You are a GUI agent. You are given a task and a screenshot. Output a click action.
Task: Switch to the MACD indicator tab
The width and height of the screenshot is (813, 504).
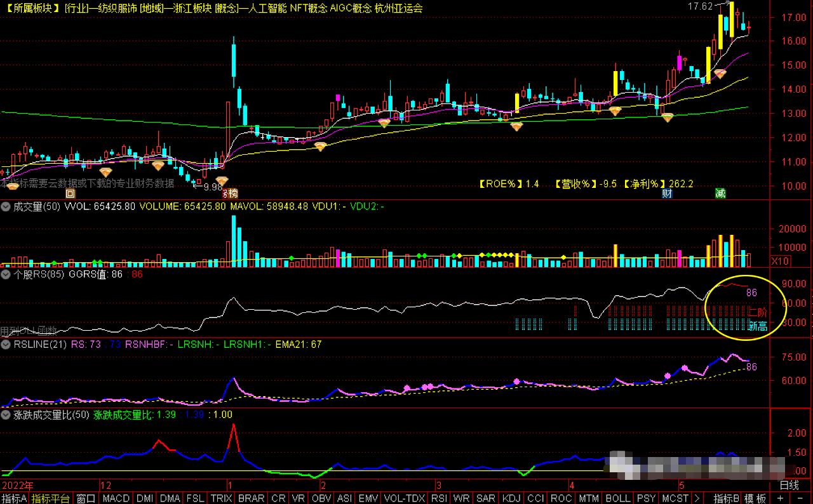[x=116, y=498]
